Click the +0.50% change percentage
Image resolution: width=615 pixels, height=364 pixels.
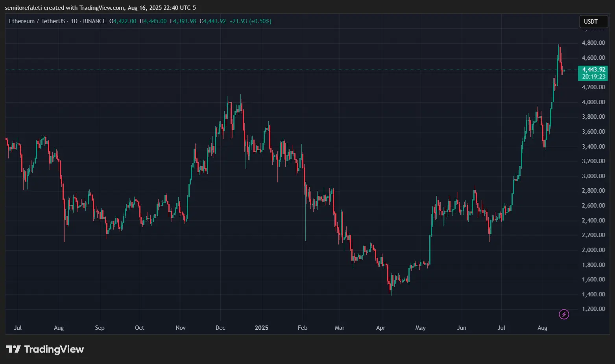click(260, 21)
